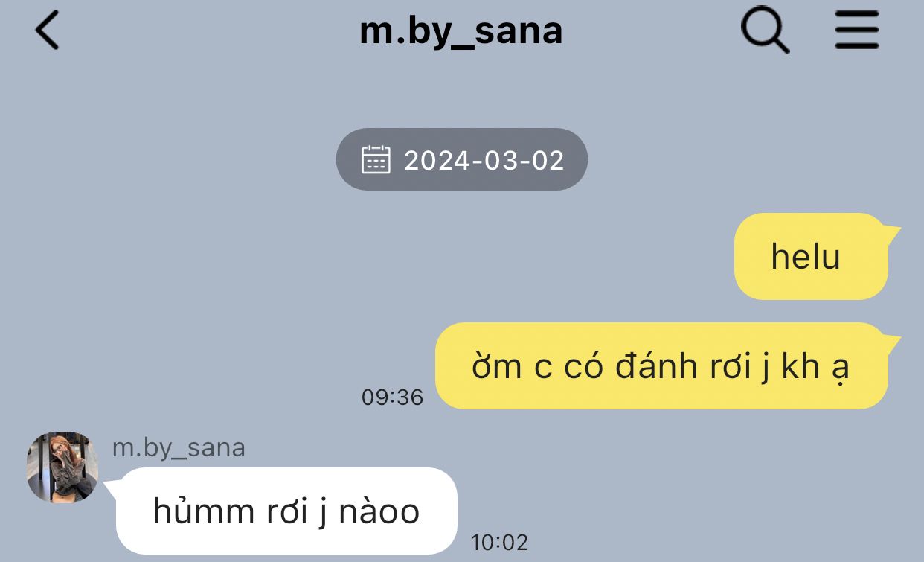Viewport: 924px width, 562px height.
Task: Select the "helu" message bubble
Action: coord(811,256)
